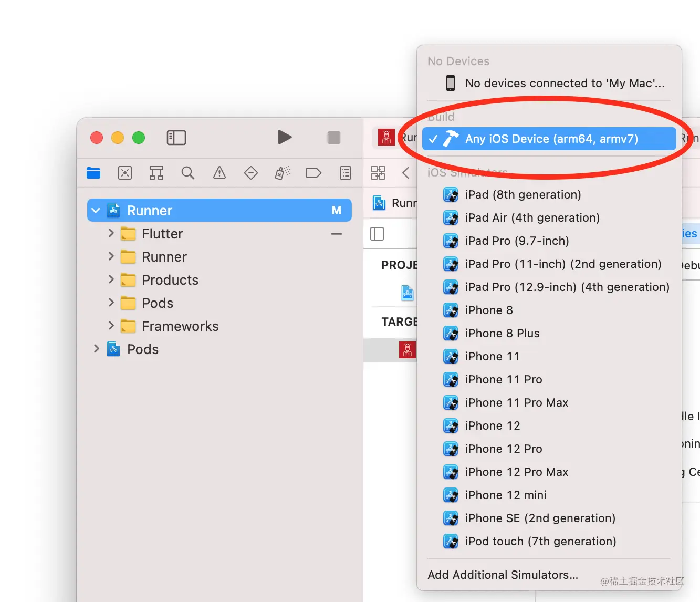Choose iPhone 11 simulator

click(549, 356)
